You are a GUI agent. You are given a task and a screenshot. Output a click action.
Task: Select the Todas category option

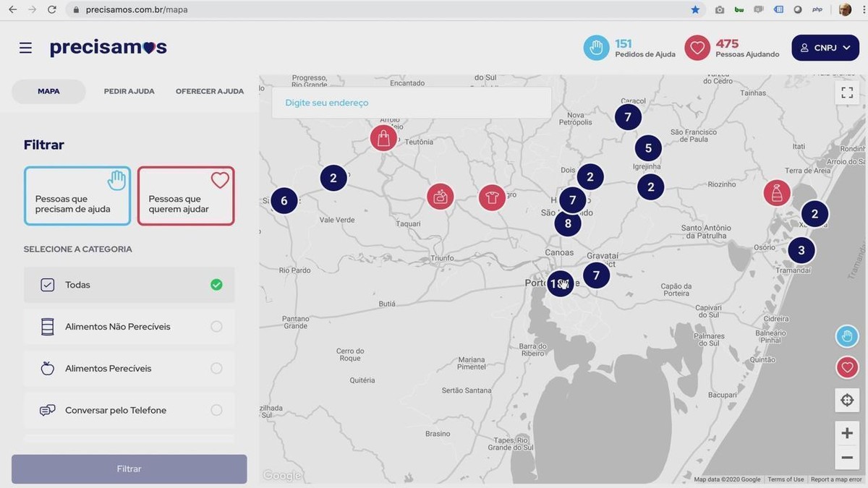(x=129, y=285)
